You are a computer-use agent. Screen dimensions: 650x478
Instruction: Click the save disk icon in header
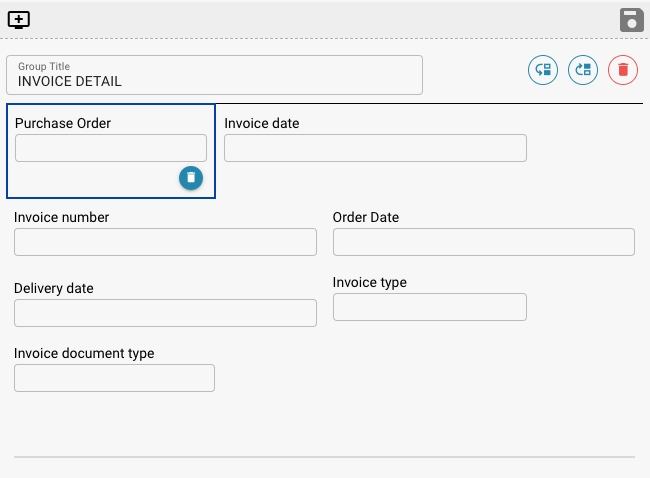point(631,20)
